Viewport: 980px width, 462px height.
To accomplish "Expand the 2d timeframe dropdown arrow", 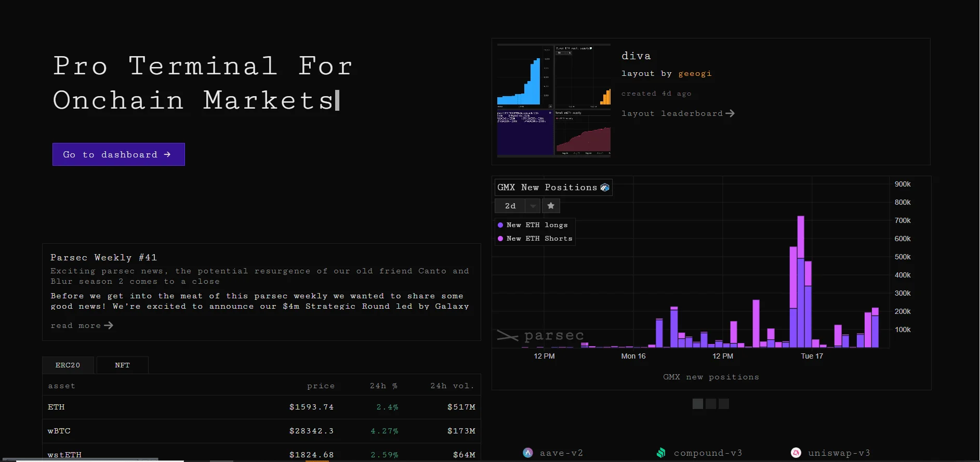I will point(533,206).
